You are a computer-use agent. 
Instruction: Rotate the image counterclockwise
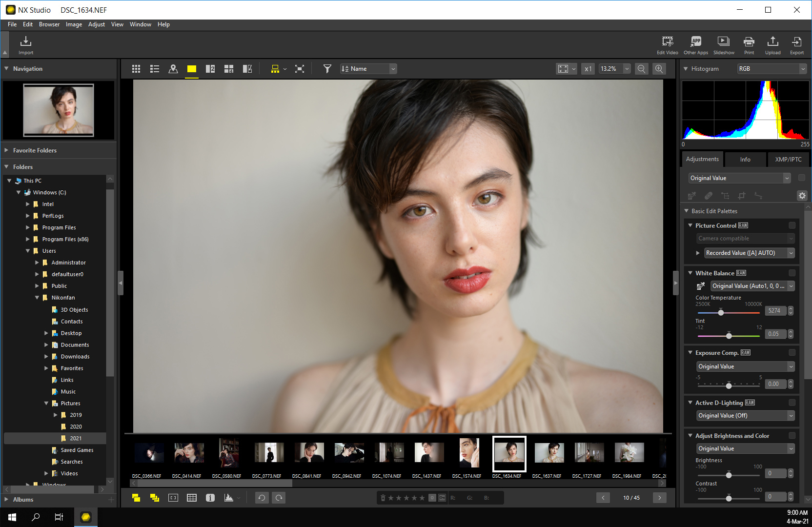262,497
